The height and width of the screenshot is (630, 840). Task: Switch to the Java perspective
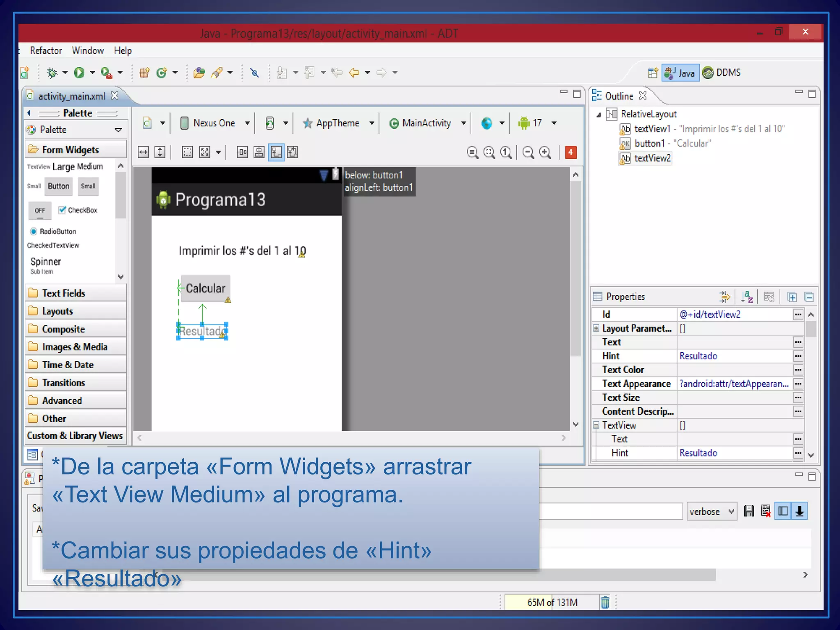coord(680,73)
